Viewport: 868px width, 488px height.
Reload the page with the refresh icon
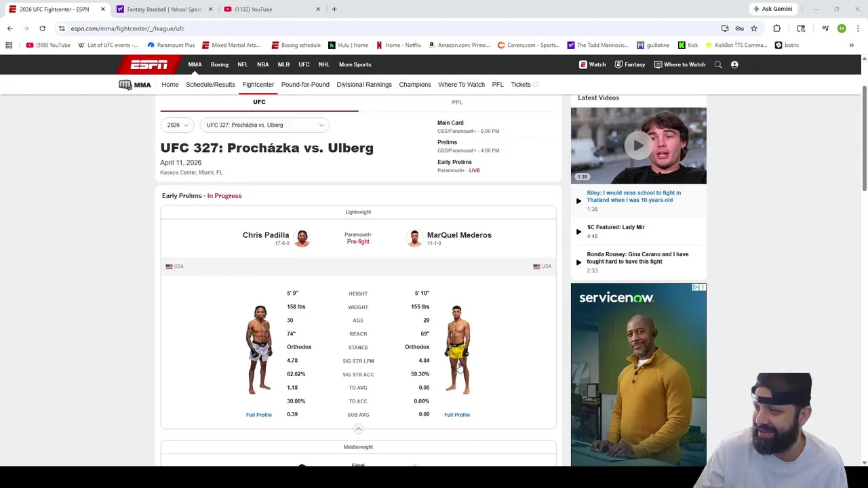tap(42, 28)
